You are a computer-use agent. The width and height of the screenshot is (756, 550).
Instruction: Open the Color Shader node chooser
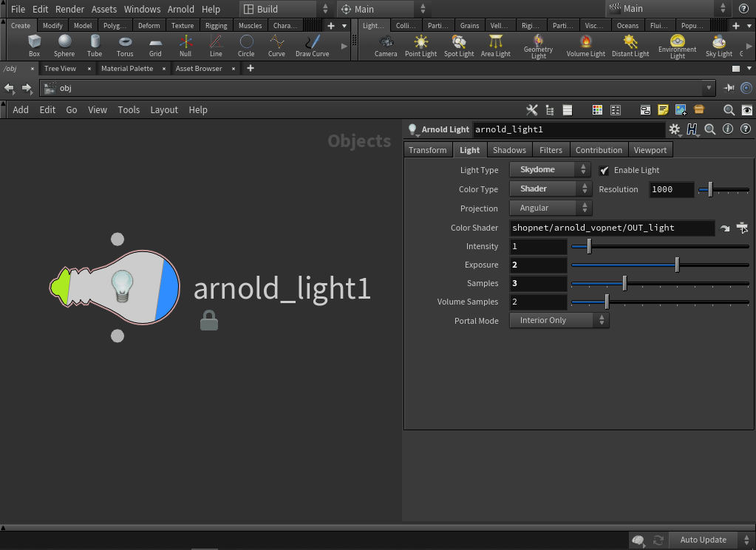743,228
